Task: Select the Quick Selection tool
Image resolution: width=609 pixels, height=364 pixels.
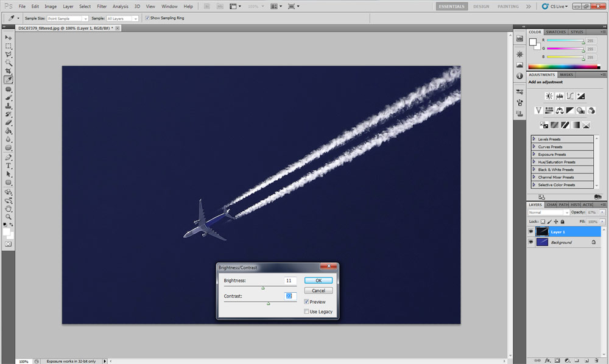Action: (x=8, y=63)
